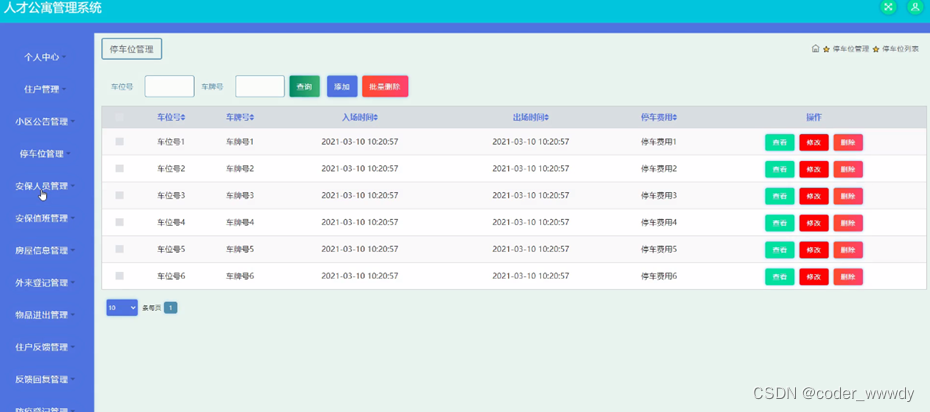Check the box for row 车位号5
Viewport: 930px width, 412px height.
pyautogui.click(x=119, y=249)
